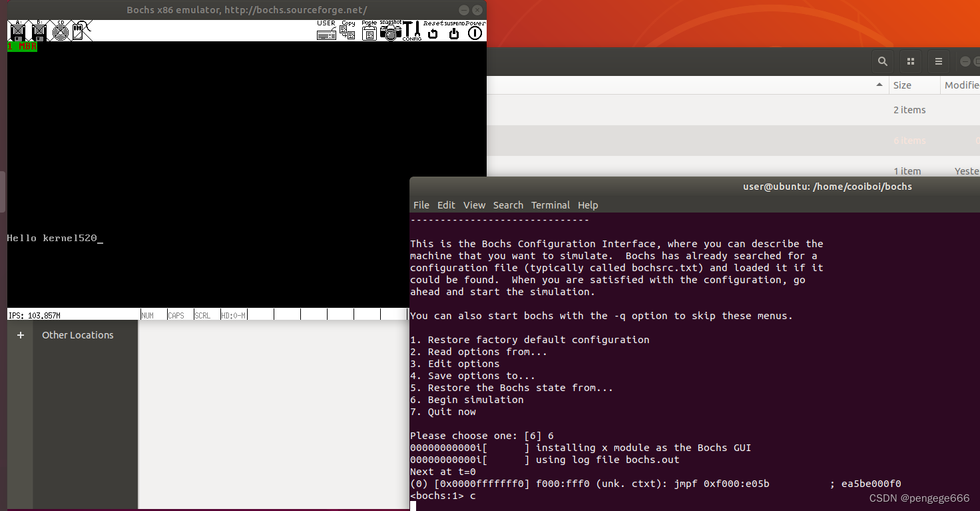The width and height of the screenshot is (980, 511).
Task: Click the plus icon beside Other Locations
Action: click(21, 335)
